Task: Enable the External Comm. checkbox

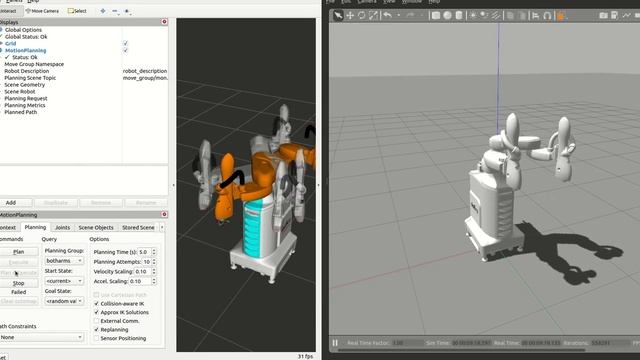Action: 96,321
